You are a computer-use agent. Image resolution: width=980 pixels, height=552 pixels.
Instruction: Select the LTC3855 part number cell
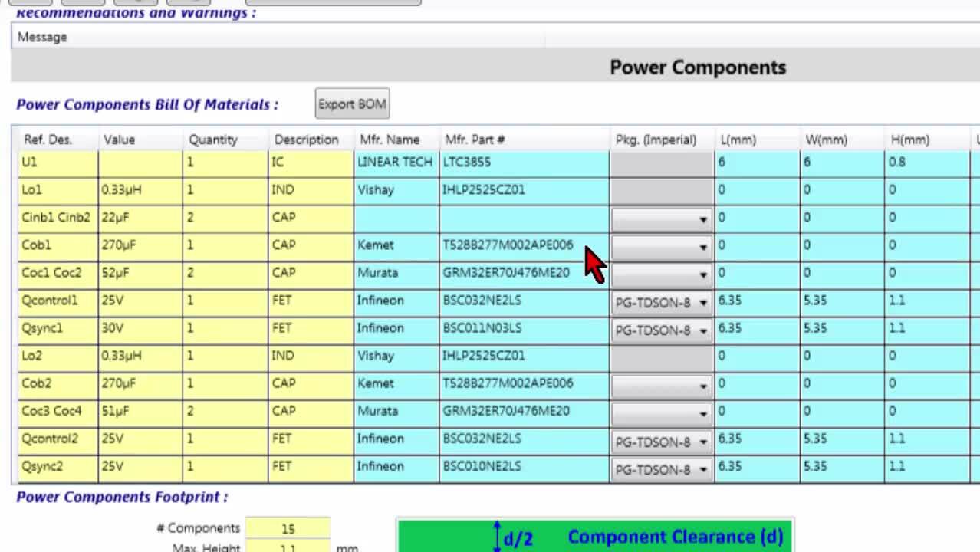[x=525, y=163]
